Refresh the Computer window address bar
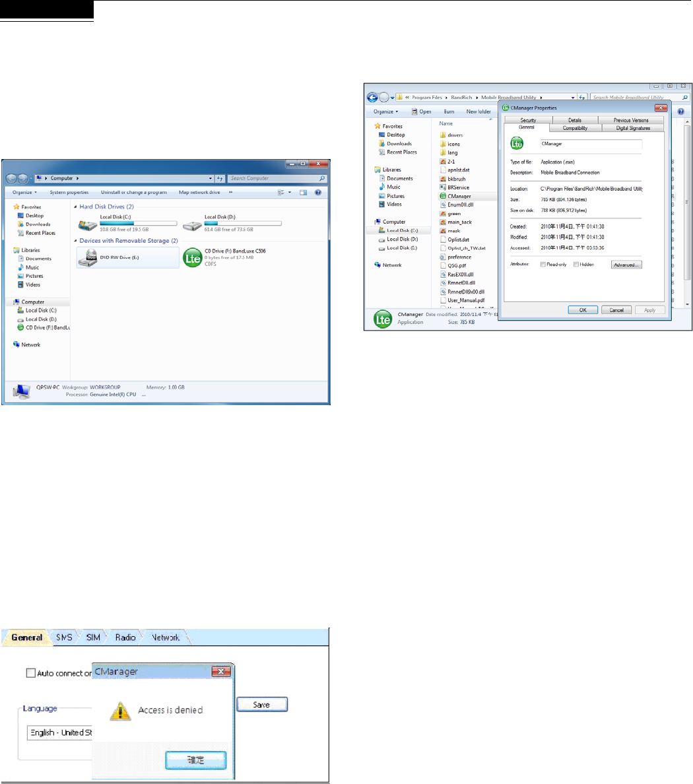 click(220, 178)
